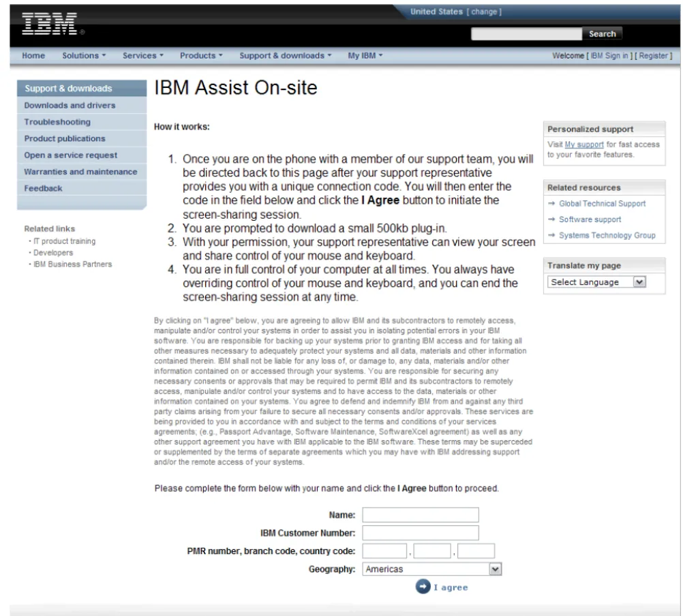This screenshot has height=616, width=683.
Task: Open Global Technical Support link
Action: tap(602, 203)
